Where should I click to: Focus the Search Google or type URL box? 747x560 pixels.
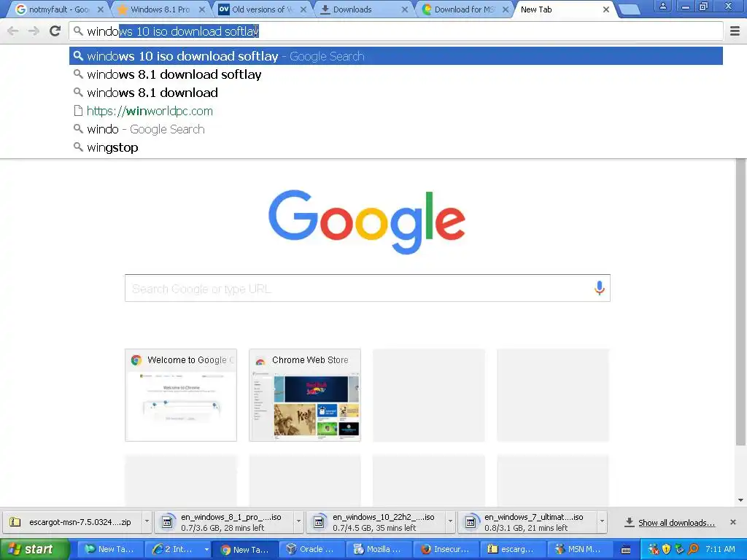[x=368, y=288]
